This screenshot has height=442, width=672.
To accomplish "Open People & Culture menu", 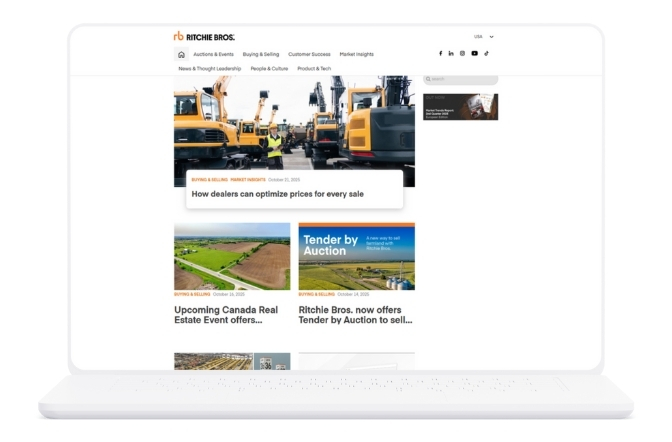I will pyautogui.click(x=269, y=69).
